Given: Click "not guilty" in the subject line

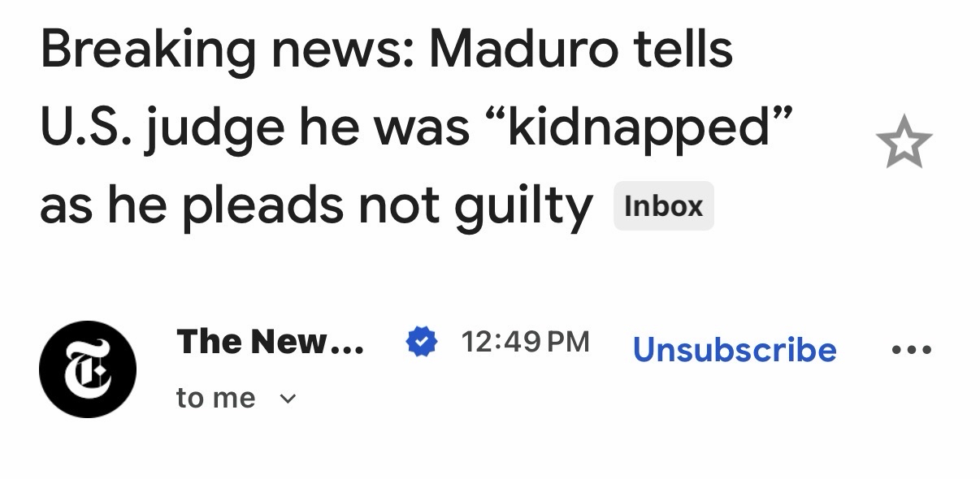Looking at the screenshot, I should point(475,207).
